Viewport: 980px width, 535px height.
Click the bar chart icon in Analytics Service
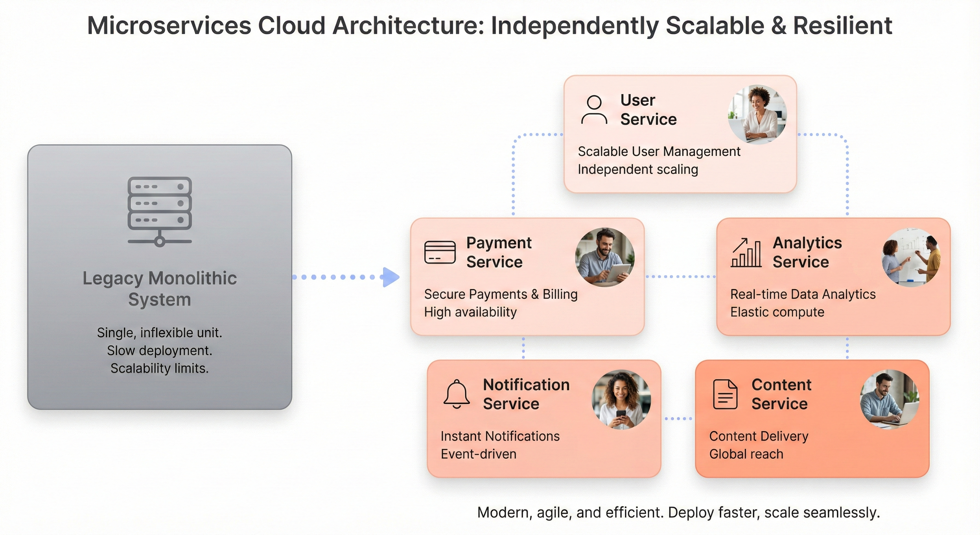click(x=747, y=253)
